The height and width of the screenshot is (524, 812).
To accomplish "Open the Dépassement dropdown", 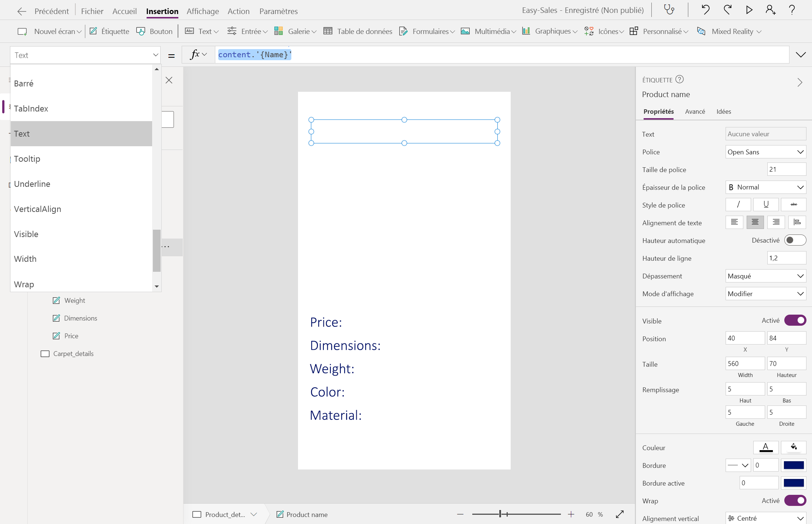I will coord(765,276).
